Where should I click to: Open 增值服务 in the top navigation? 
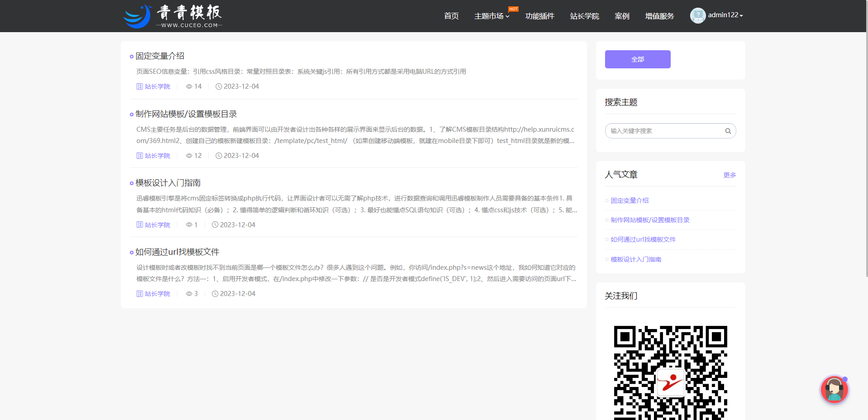(x=659, y=16)
